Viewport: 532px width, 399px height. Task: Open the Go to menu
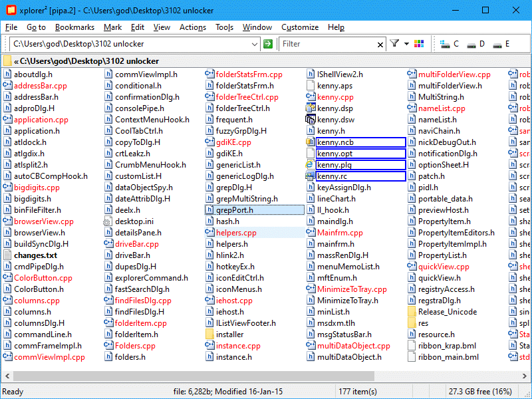(x=37, y=27)
